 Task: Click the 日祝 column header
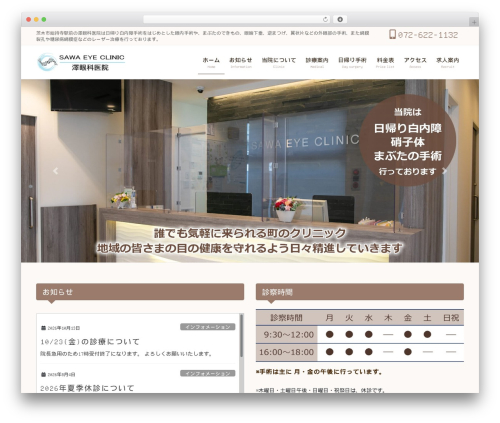(x=451, y=318)
